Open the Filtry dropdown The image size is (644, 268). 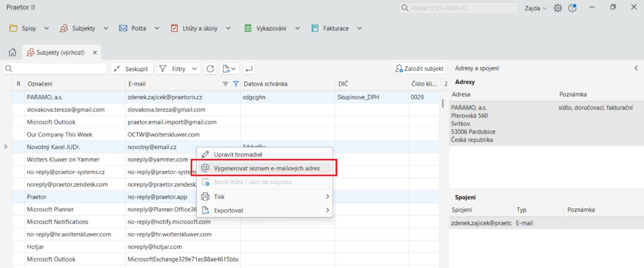click(179, 69)
